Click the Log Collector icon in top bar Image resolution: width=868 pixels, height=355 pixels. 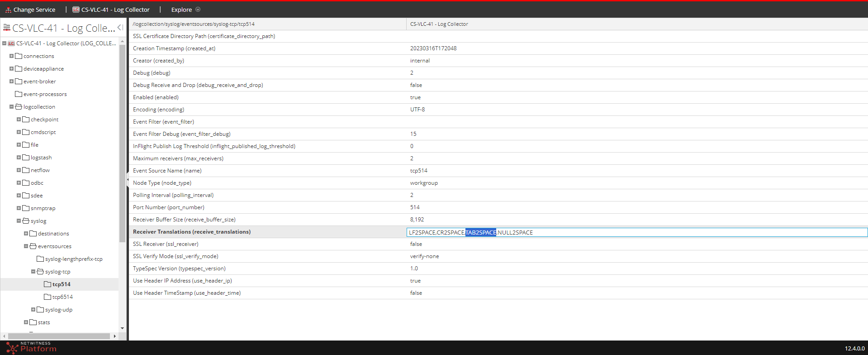(x=76, y=10)
